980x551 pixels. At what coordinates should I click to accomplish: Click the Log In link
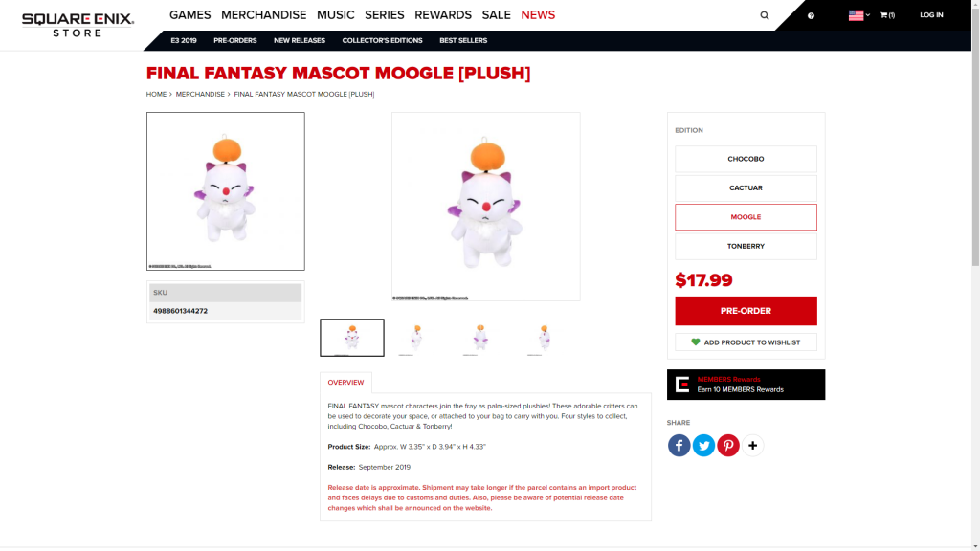coord(931,15)
